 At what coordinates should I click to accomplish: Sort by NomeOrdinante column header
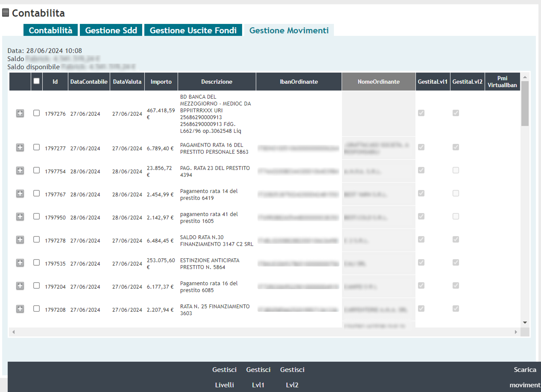[x=379, y=82]
